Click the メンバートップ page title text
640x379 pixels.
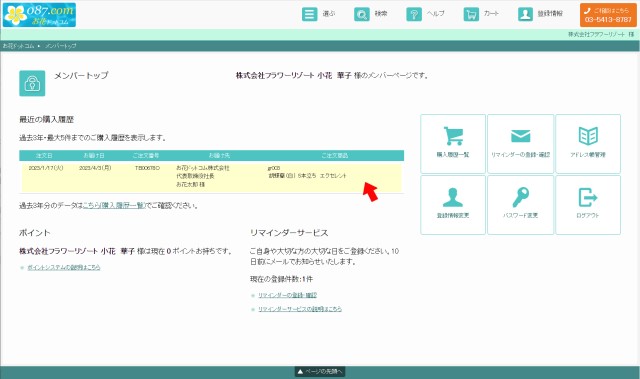[82, 75]
